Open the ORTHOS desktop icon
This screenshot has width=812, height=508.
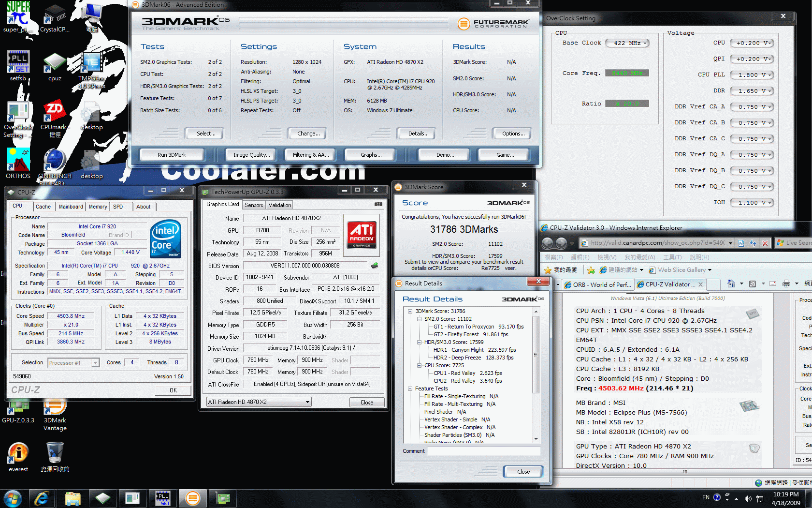(18, 164)
